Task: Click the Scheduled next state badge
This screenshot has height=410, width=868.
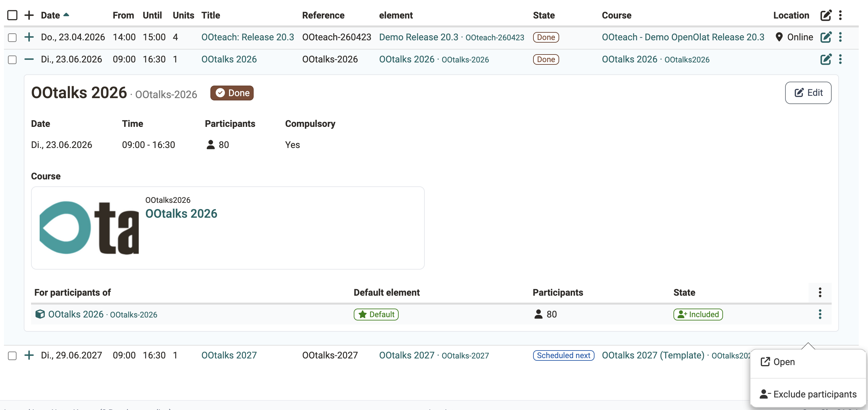Action: pos(563,355)
